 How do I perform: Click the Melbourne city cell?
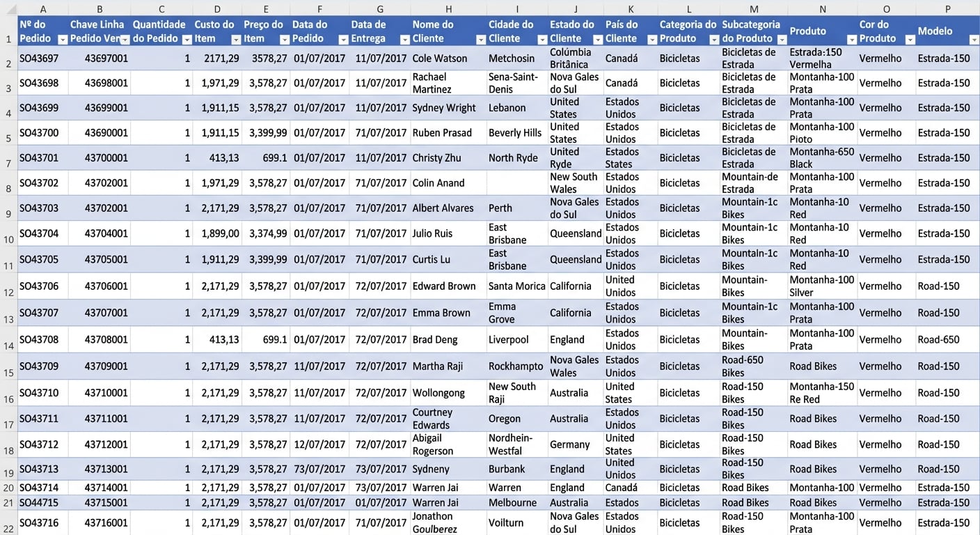(517, 502)
